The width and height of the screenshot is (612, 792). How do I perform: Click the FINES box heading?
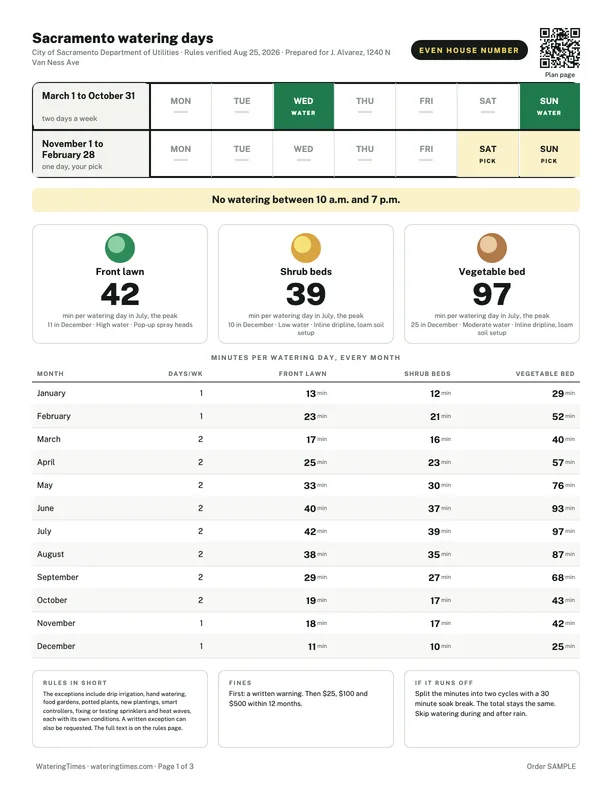click(x=240, y=682)
